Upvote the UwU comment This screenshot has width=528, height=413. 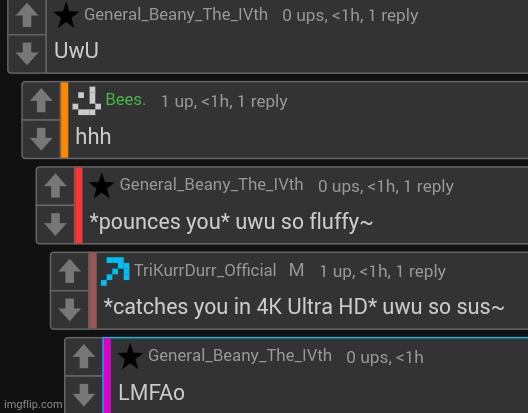[x=27, y=15]
